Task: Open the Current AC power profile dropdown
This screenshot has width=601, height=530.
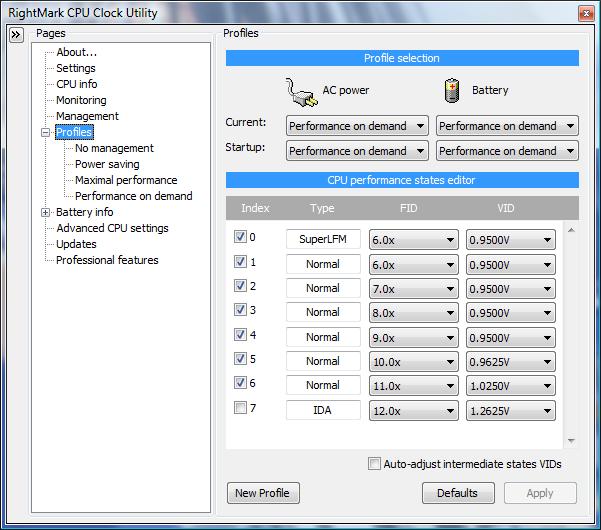Action: [357, 126]
